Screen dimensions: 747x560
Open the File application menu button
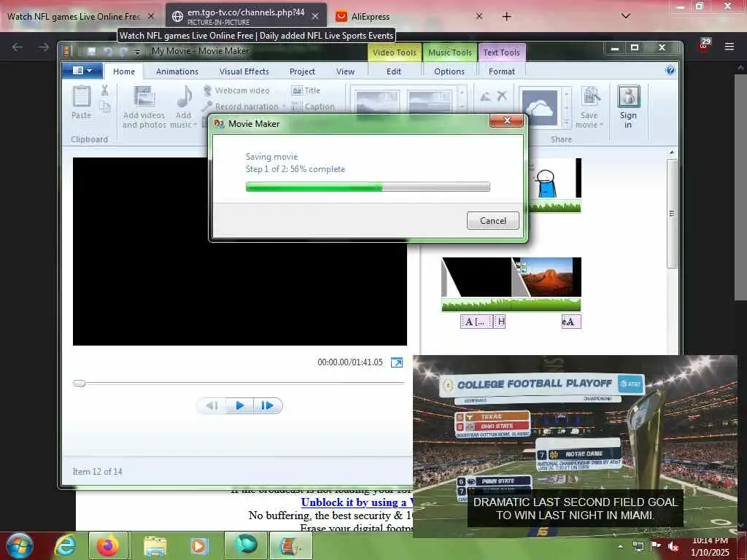click(x=82, y=71)
